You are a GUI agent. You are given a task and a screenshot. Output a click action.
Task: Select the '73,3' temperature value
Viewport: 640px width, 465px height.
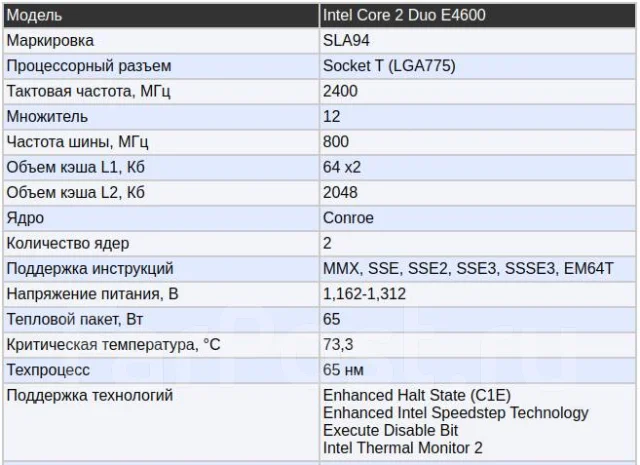[338, 345]
